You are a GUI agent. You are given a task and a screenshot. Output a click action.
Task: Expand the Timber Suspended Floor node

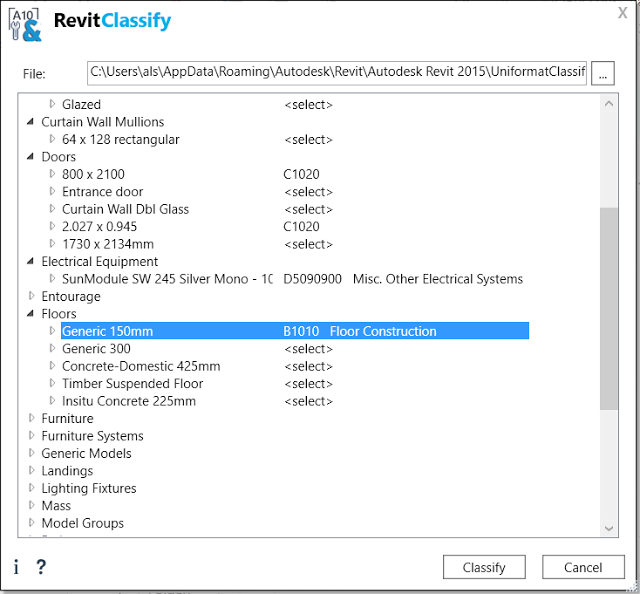[52, 383]
